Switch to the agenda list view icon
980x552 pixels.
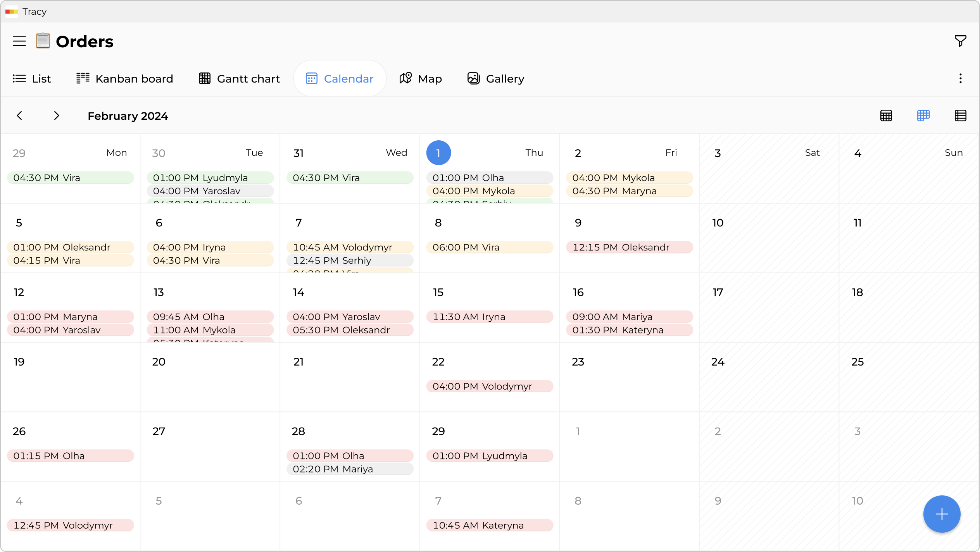tap(961, 116)
